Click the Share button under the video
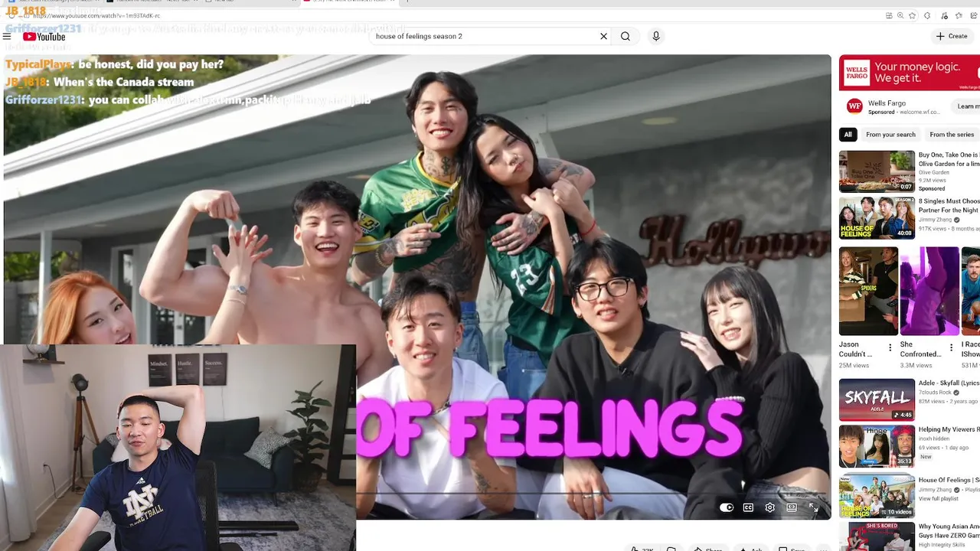 pyautogui.click(x=708, y=549)
